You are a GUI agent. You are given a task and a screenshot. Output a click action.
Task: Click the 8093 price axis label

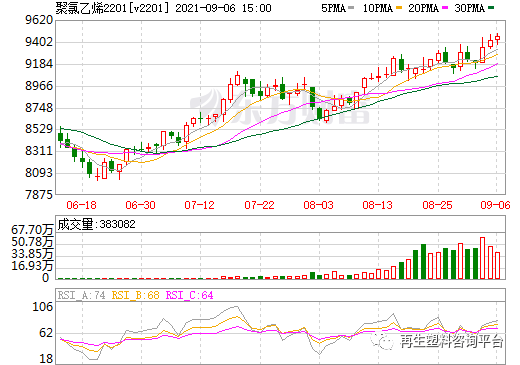point(39,173)
